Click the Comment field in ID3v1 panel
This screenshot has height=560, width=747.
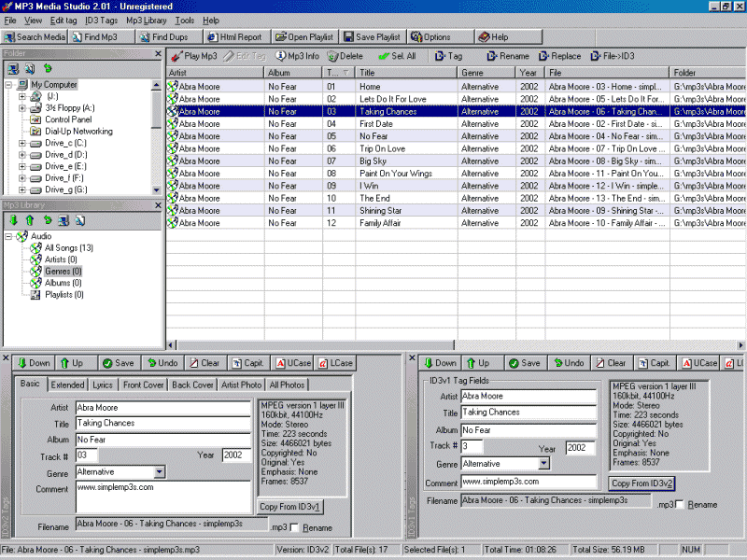tap(529, 482)
